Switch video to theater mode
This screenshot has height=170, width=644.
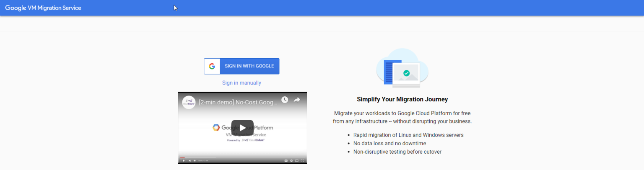(x=297, y=161)
